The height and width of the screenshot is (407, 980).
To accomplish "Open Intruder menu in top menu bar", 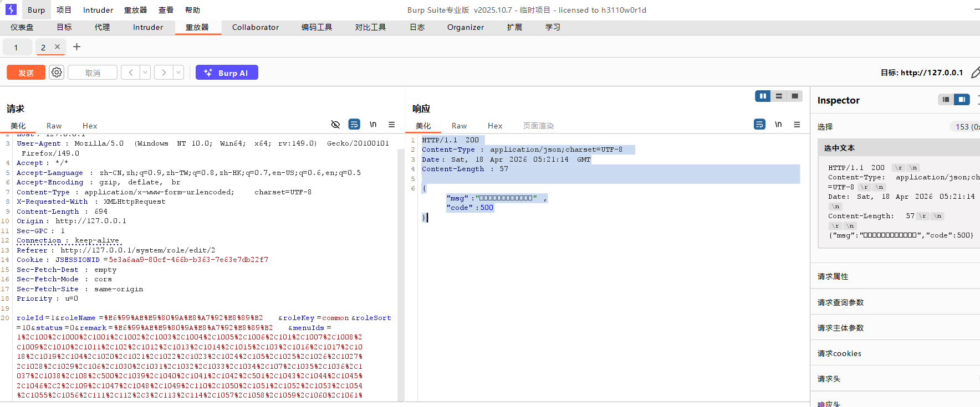I will pos(98,10).
